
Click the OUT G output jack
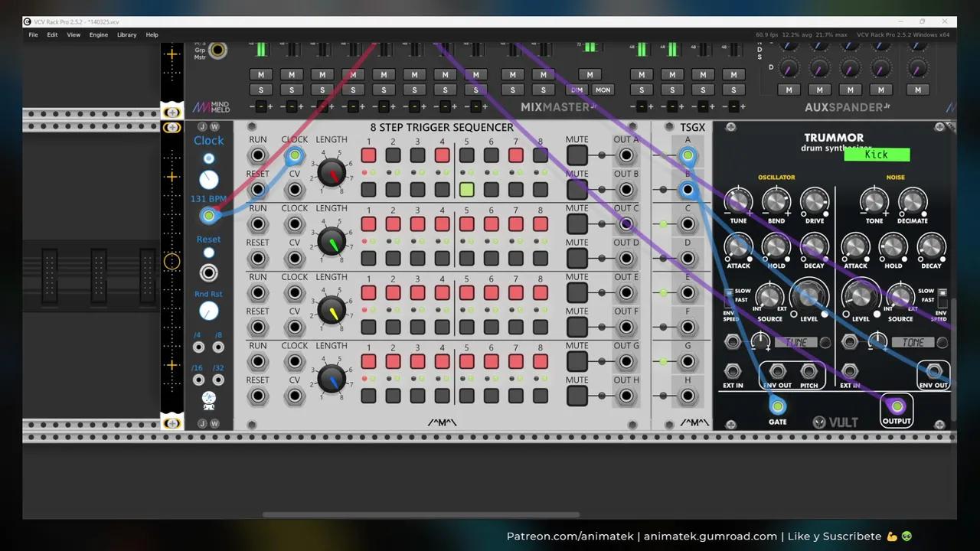[626, 361]
